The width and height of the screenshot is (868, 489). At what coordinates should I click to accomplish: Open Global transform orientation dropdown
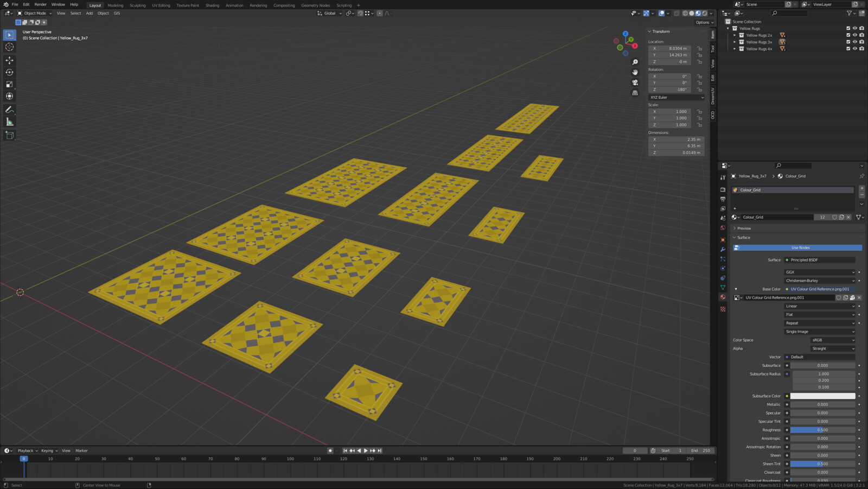[x=330, y=13]
